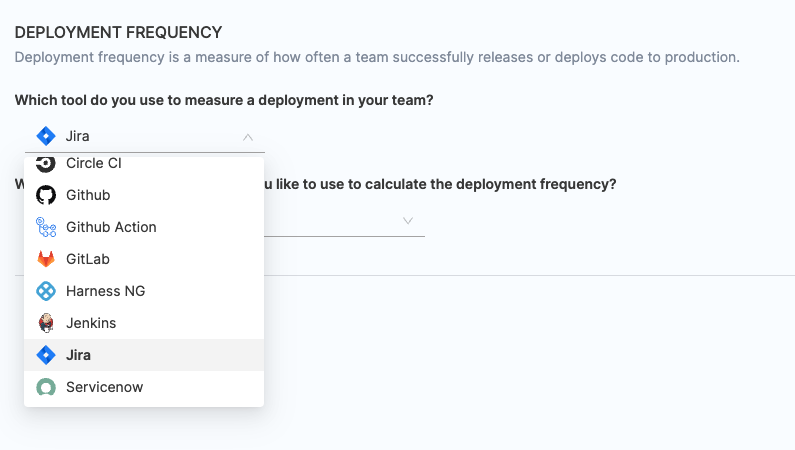Select the highlighted Jira option

tap(79, 355)
